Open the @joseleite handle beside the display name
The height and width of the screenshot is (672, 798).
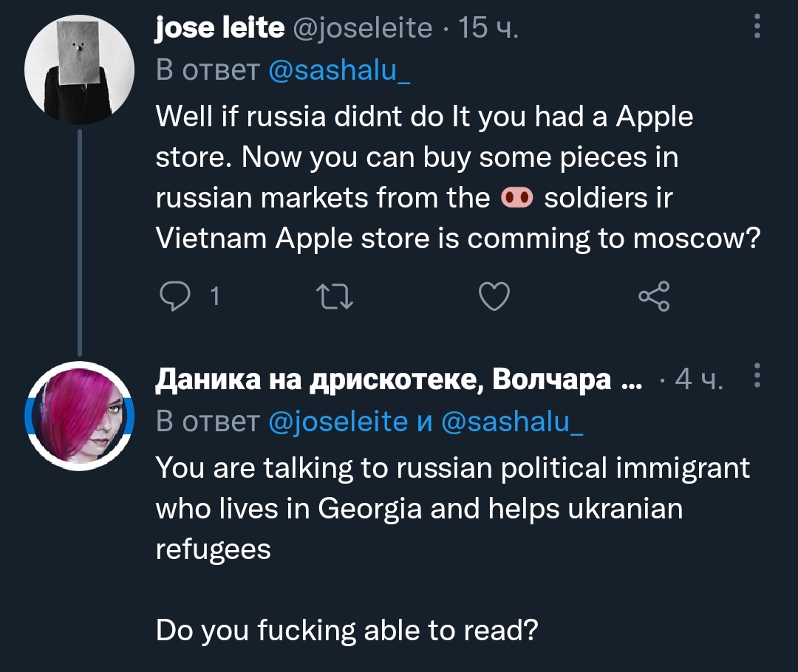point(364,28)
